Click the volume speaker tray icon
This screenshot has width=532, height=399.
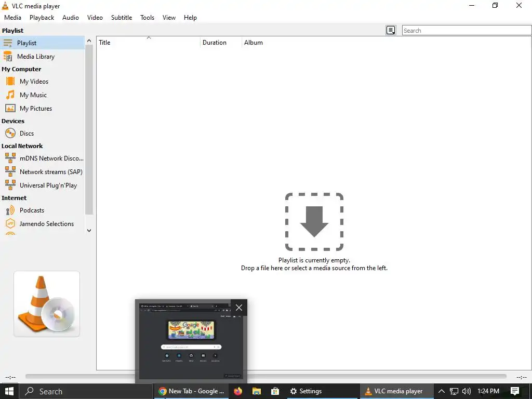click(x=467, y=391)
